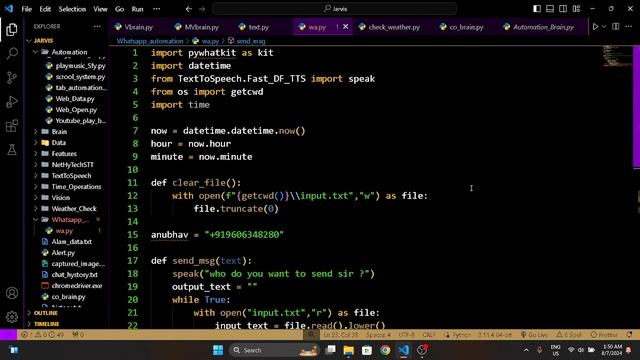Open the Accounts menu icon
The height and width of the screenshot is (360, 640).
pos(12,293)
